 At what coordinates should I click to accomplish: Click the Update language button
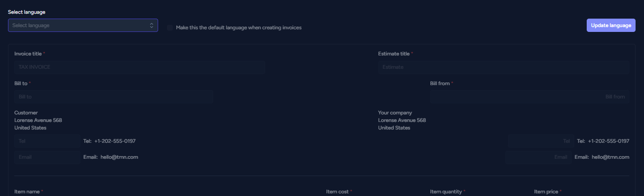tap(611, 25)
